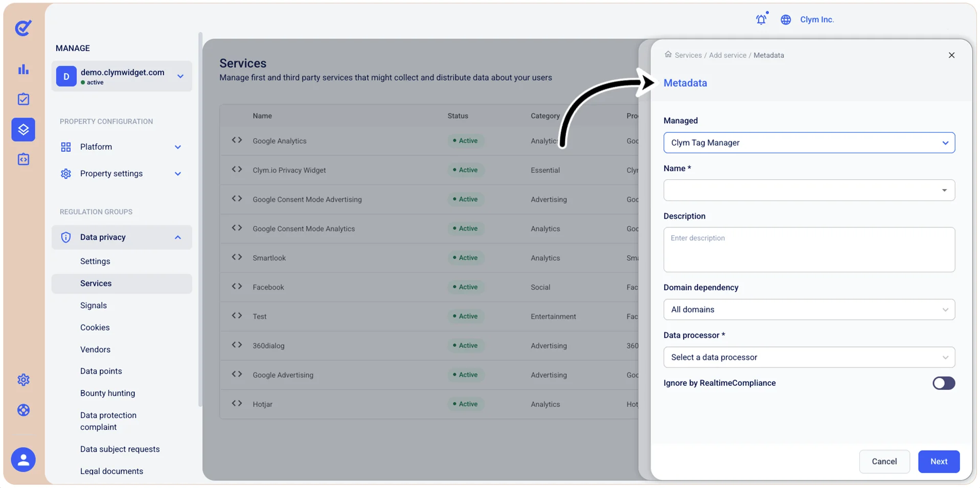Click the code icon beside Facebook

click(x=237, y=286)
